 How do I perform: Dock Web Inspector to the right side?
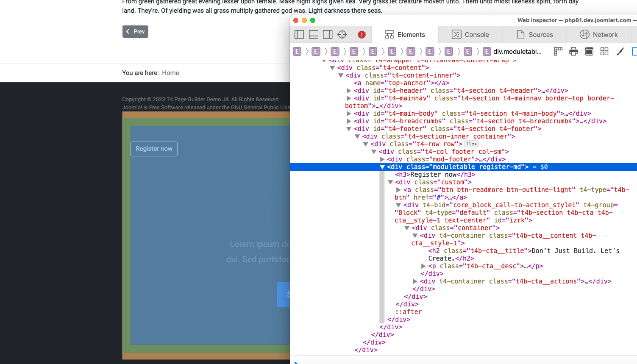click(328, 34)
